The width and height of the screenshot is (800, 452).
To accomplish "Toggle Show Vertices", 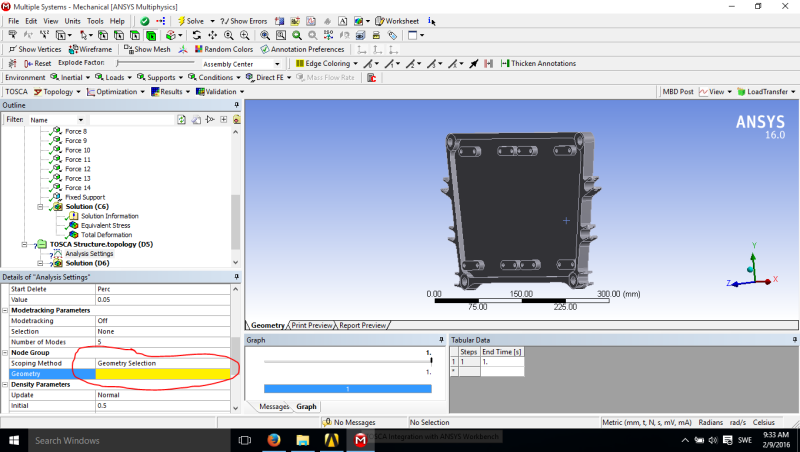I will point(35,49).
